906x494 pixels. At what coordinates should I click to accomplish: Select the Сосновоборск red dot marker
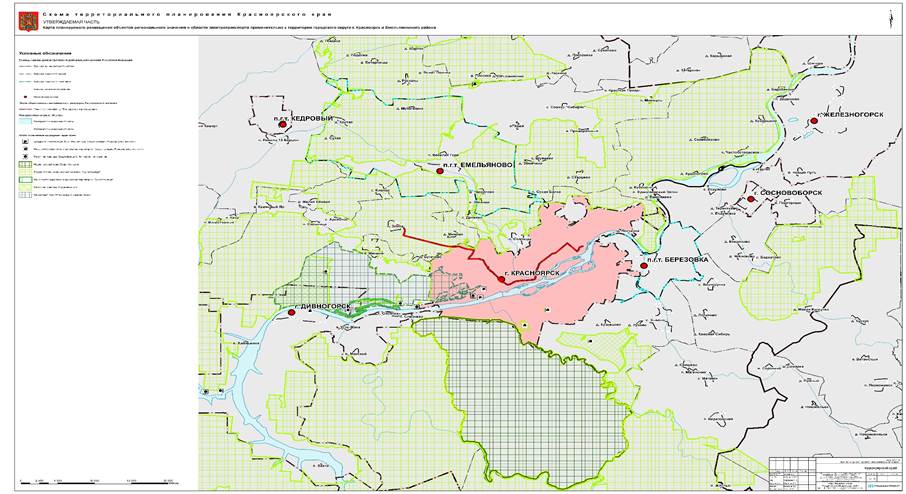tap(751, 199)
